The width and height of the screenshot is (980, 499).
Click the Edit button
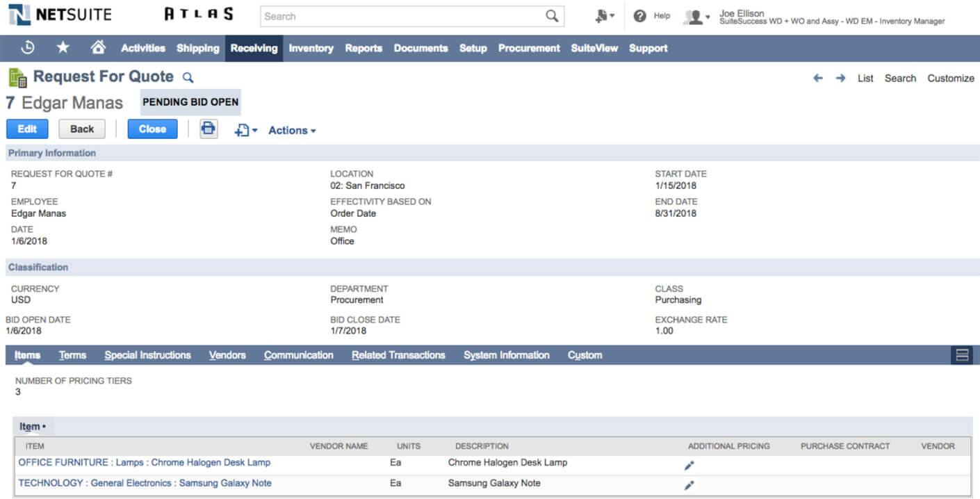[27, 129]
